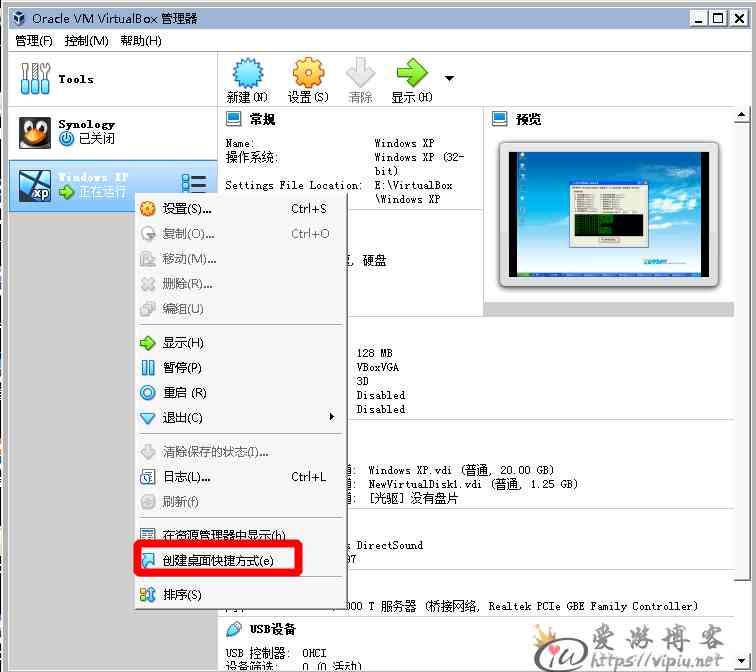Expand the 退出(C) submenu arrow

(x=332, y=417)
